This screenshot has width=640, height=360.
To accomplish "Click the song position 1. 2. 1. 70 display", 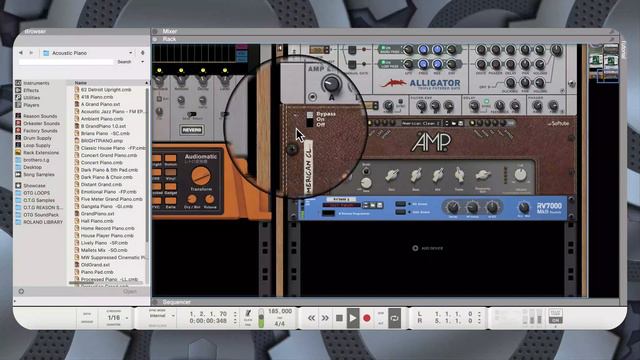I will [x=208, y=314].
